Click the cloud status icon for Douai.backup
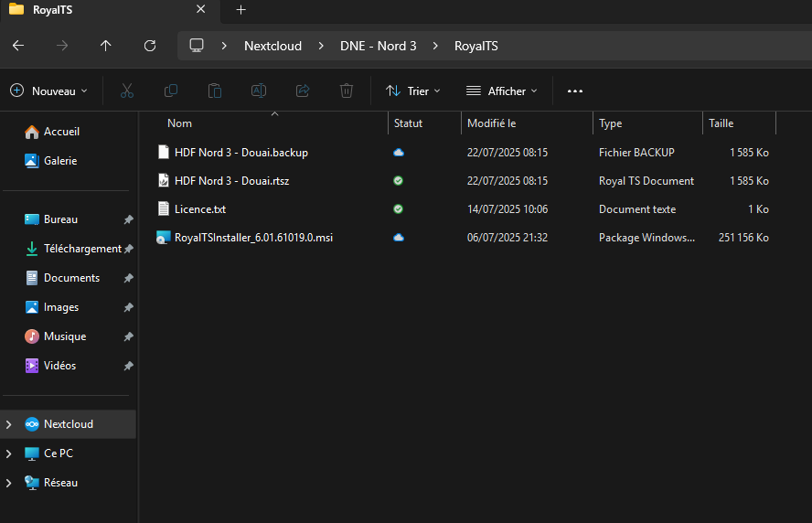The height and width of the screenshot is (523, 812). (399, 153)
